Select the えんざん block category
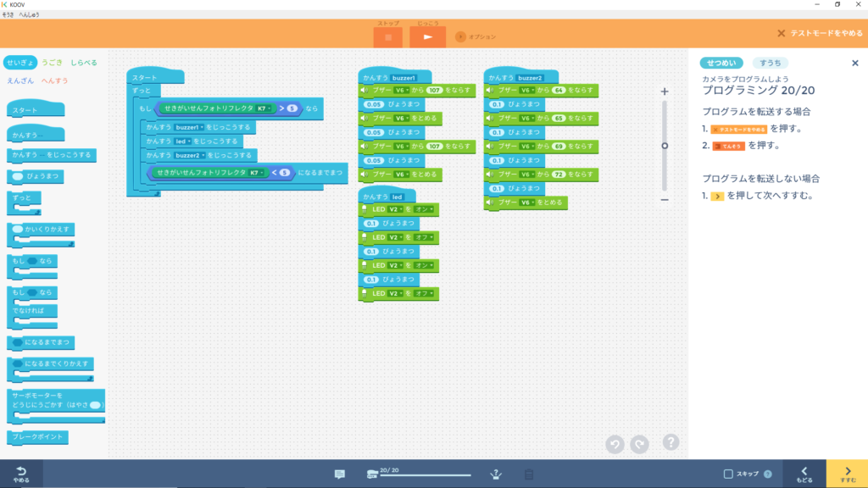Screen dimensions: 868x488 pyautogui.click(x=20, y=80)
